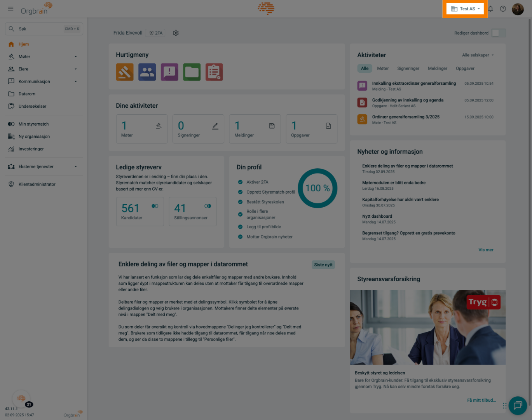Click the Vis mer news link
The width and height of the screenshot is (532, 420).
[486, 250]
